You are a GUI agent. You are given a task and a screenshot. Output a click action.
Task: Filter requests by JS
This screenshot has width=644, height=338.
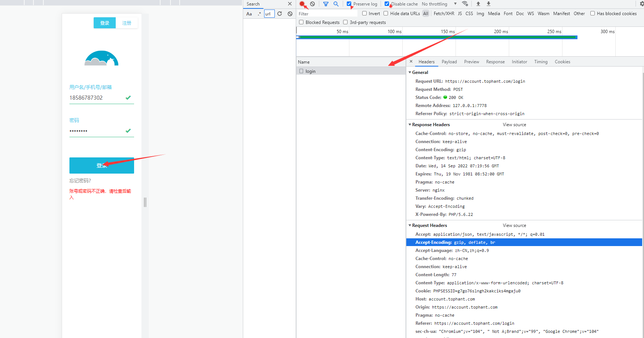coord(460,14)
